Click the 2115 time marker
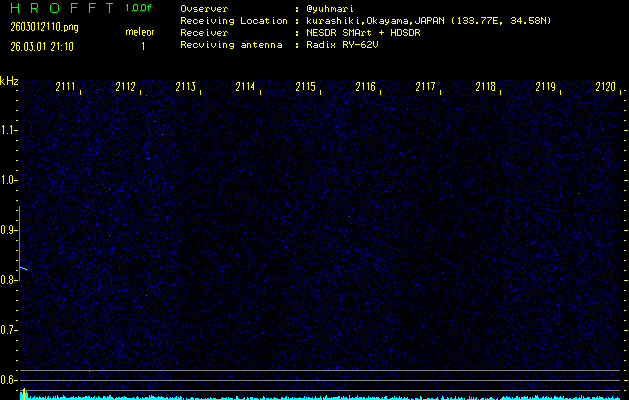Viewport: 629px width, 400px height. pos(306,87)
